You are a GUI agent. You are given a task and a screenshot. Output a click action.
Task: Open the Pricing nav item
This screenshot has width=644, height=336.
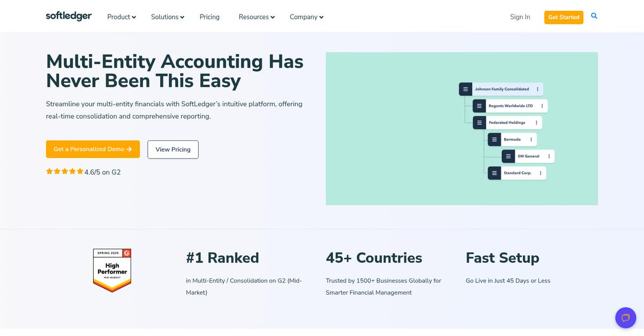click(x=209, y=17)
